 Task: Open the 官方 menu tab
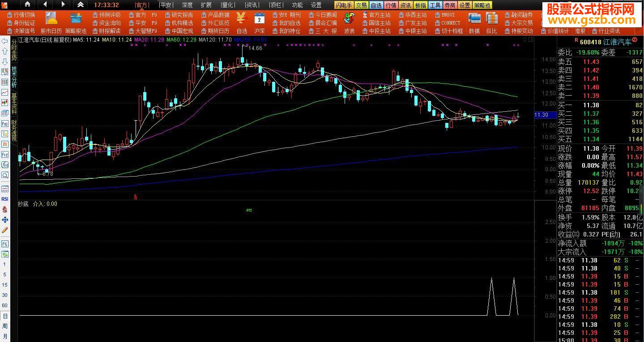(x=141, y=5)
